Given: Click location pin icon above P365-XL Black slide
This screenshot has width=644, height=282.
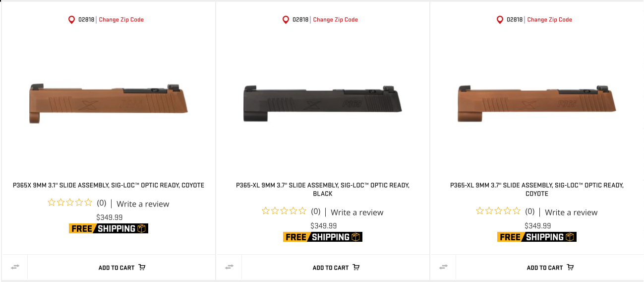Looking at the screenshot, I should [x=286, y=20].
